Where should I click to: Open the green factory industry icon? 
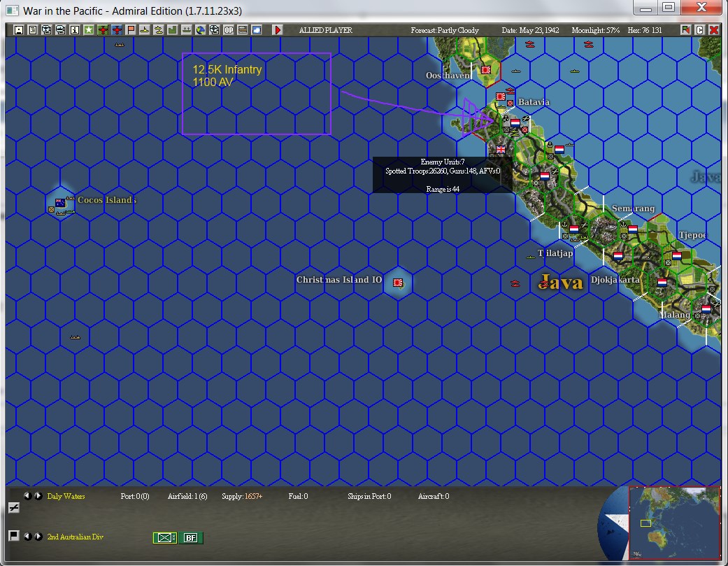pos(172,30)
